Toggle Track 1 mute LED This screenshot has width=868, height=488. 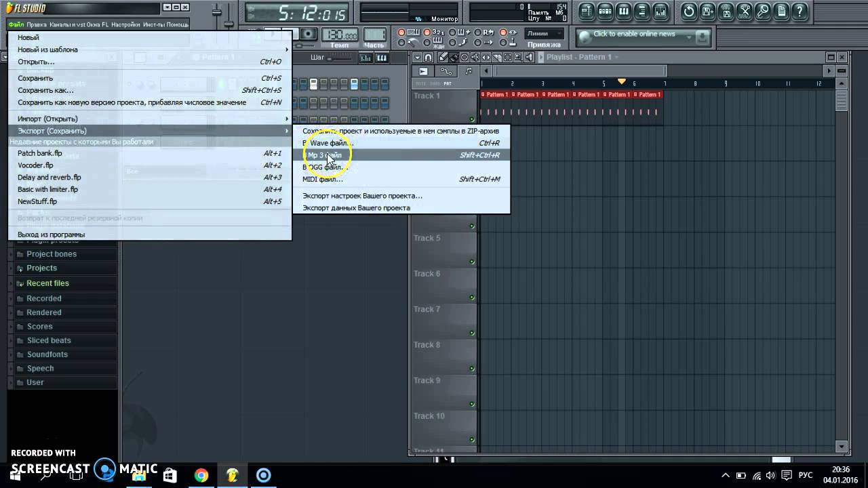(x=472, y=119)
